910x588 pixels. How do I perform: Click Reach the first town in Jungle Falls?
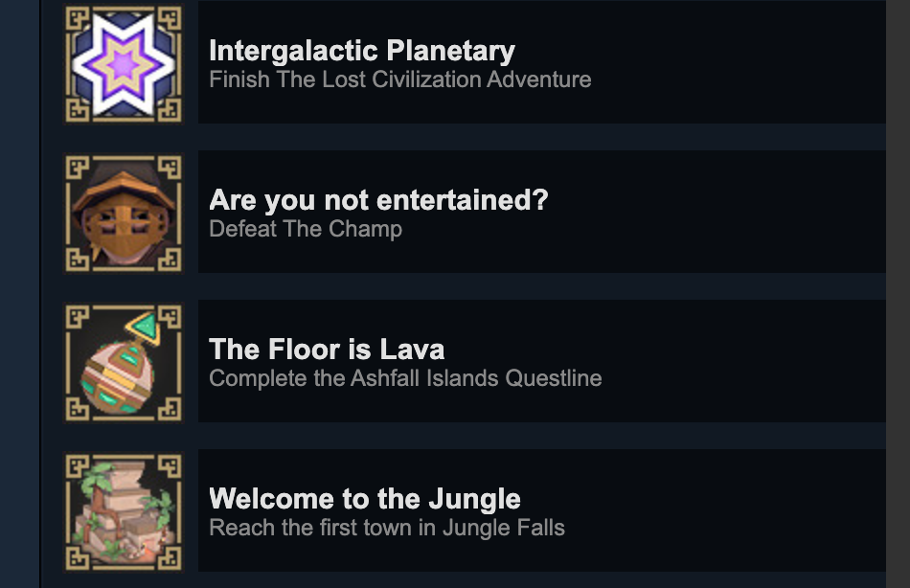pyautogui.click(x=387, y=528)
